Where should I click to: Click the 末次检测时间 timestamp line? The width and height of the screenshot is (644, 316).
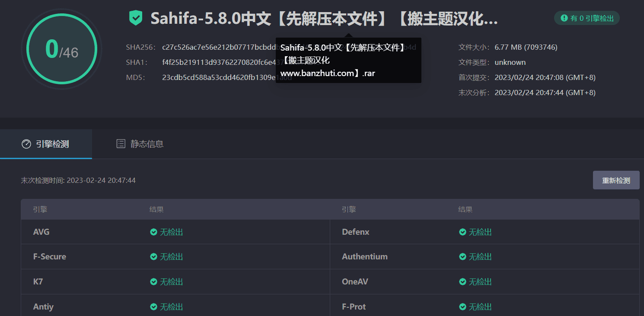(78, 180)
